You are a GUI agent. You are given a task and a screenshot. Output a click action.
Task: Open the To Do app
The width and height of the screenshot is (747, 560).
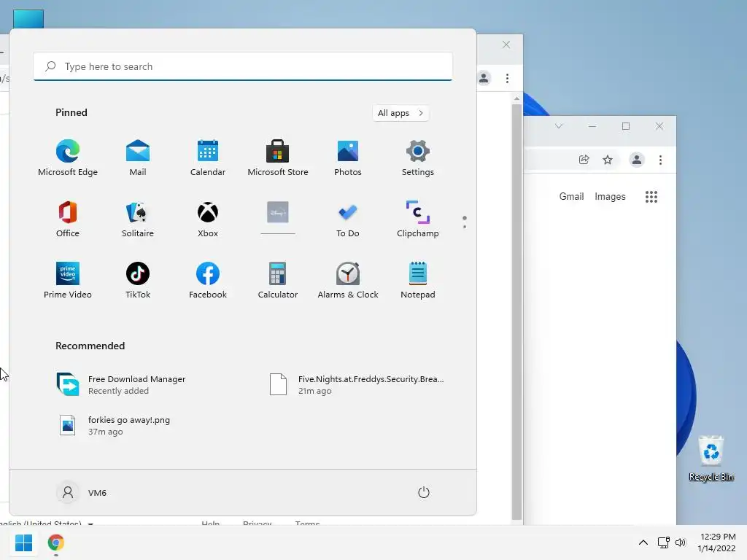tap(348, 219)
